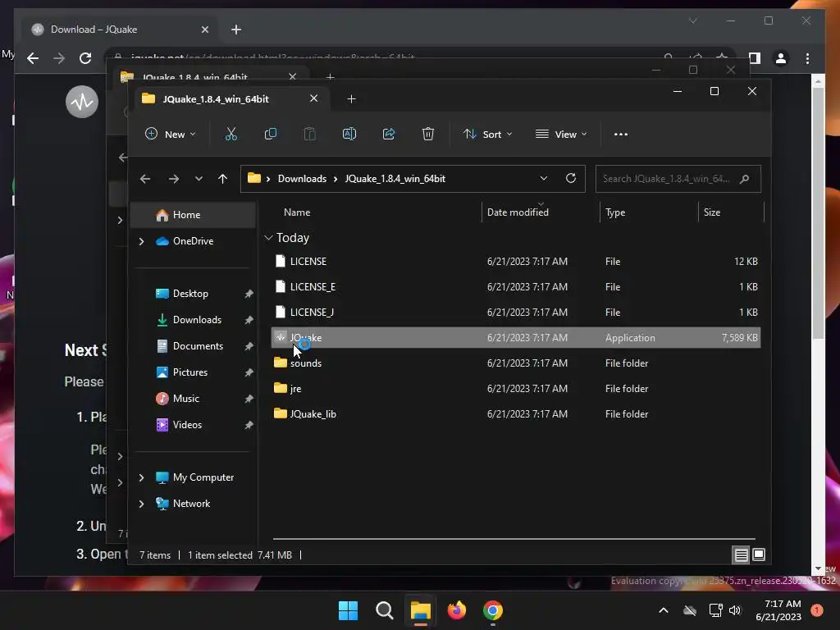This screenshot has width=840, height=630.
Task: Expand Network tree node
Action: pos(141,504)
